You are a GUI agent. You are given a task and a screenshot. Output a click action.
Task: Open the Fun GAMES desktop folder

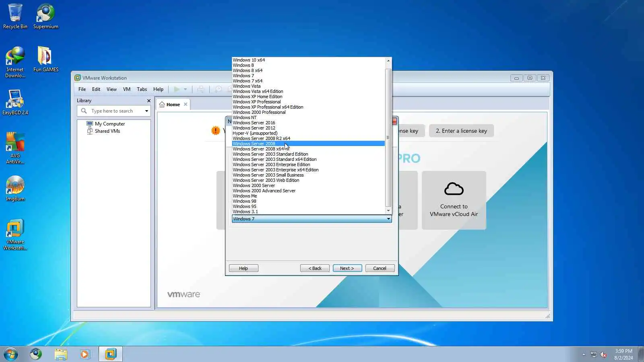[x=45, y=59]
